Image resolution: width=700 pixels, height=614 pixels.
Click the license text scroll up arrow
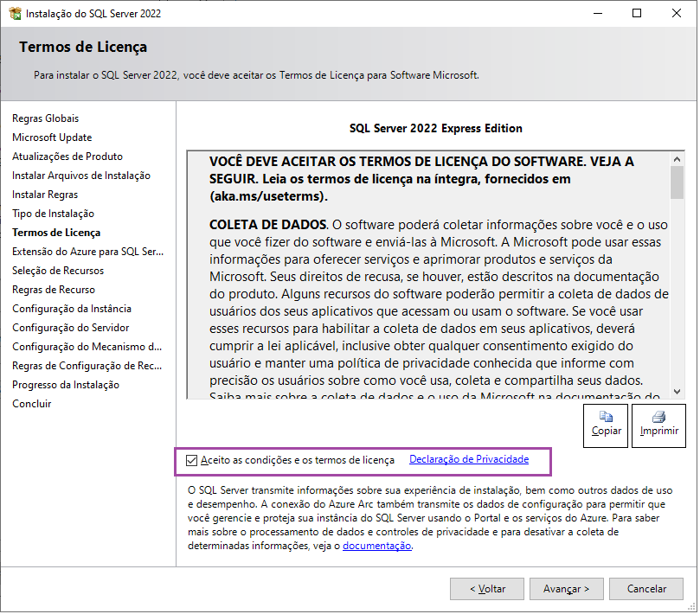(x=678, y=160)
